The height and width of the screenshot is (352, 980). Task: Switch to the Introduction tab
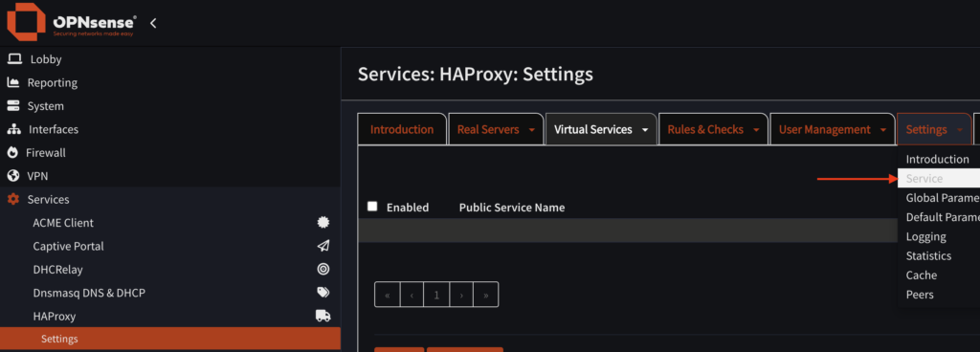tap(402, 130)
